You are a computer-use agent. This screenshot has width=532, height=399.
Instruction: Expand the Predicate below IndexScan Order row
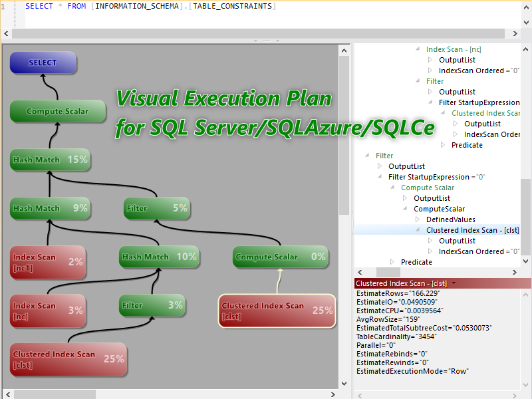click(x=443, y=145)
